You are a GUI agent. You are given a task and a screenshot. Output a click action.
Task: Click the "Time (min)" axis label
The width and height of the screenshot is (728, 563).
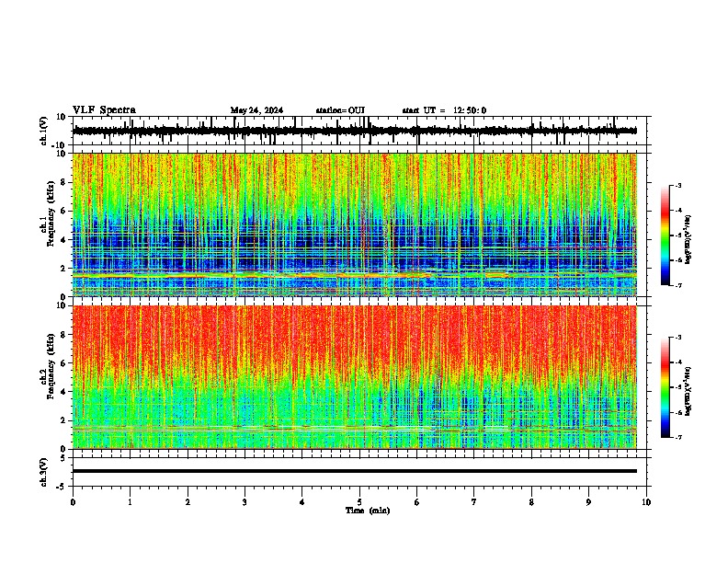coord(368,511)
